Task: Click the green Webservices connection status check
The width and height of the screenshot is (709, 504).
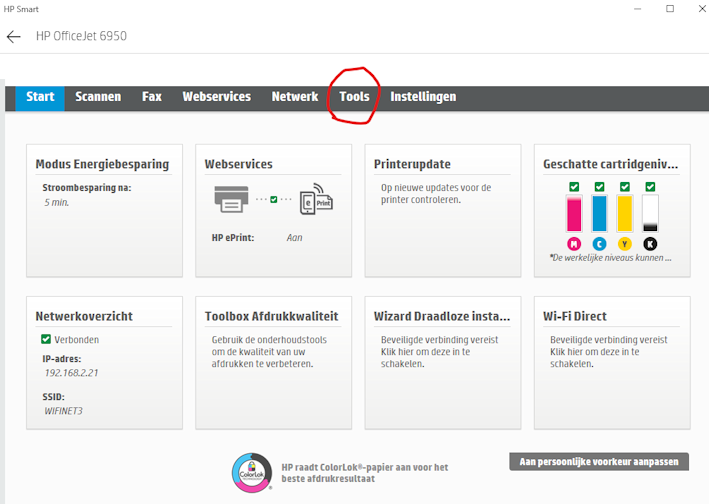Action: (274, 199)
